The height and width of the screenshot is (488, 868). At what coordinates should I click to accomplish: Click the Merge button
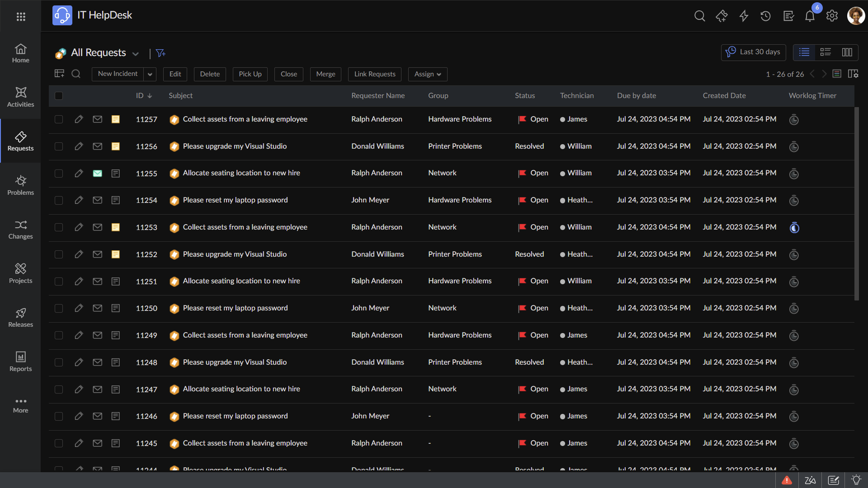pos(325,74)
